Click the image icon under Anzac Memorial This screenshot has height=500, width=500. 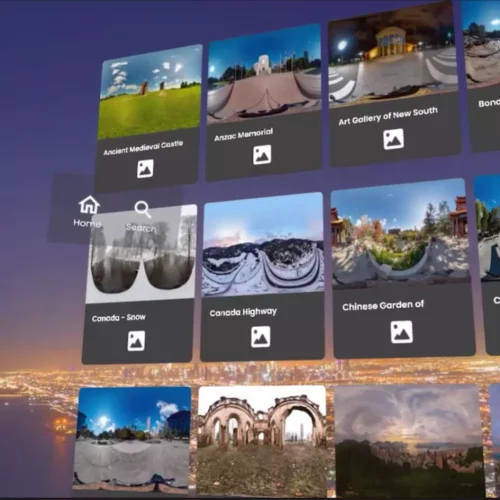(x=262, y=154)
